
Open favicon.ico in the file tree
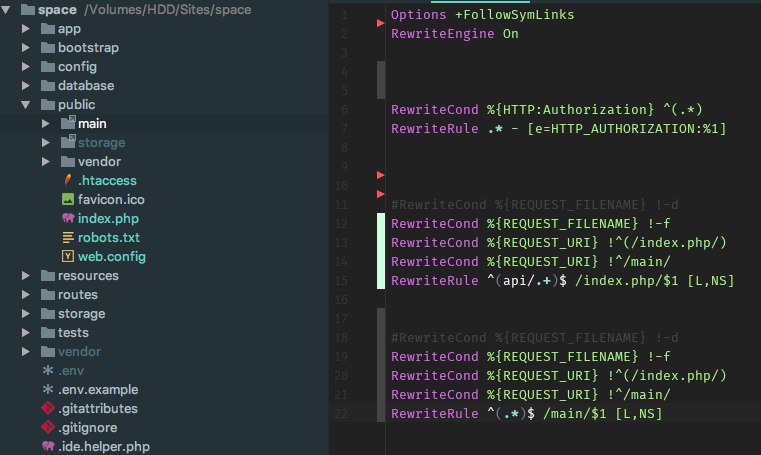pyautogui.click(x=111, y=199)
